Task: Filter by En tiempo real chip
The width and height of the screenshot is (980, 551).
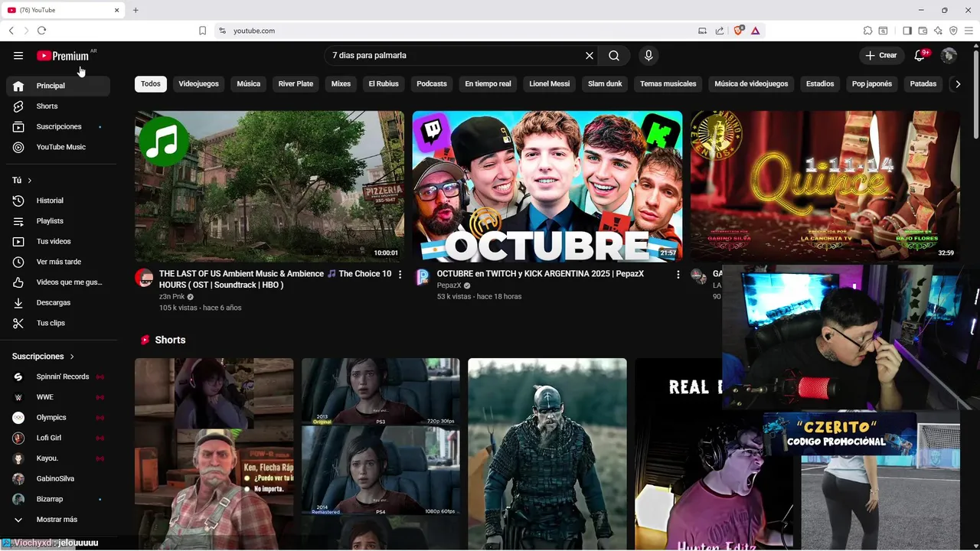Action: (x=488, y=84)
